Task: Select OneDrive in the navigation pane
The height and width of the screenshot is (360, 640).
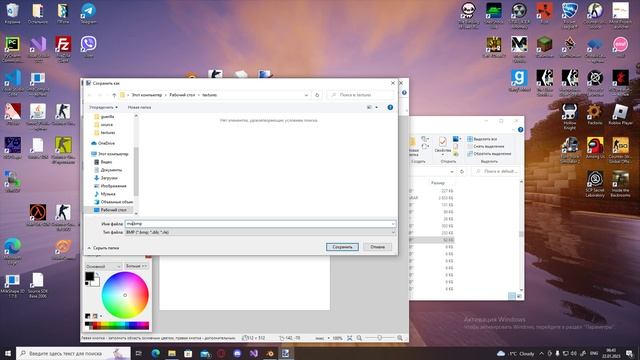Action: (103, 143)
